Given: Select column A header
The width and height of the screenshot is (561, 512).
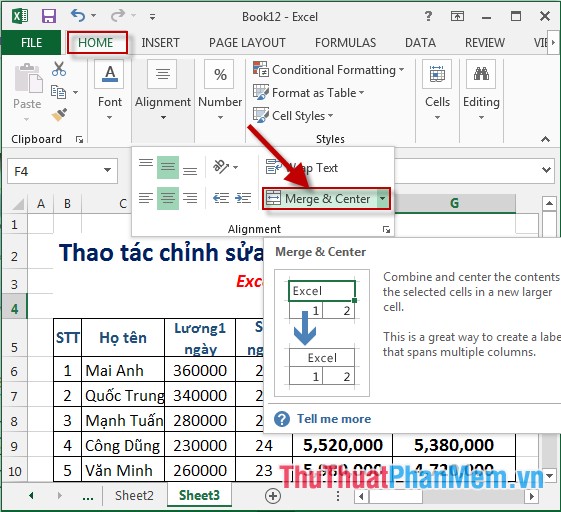Looking at the screenshot, I should coord(41,204).
